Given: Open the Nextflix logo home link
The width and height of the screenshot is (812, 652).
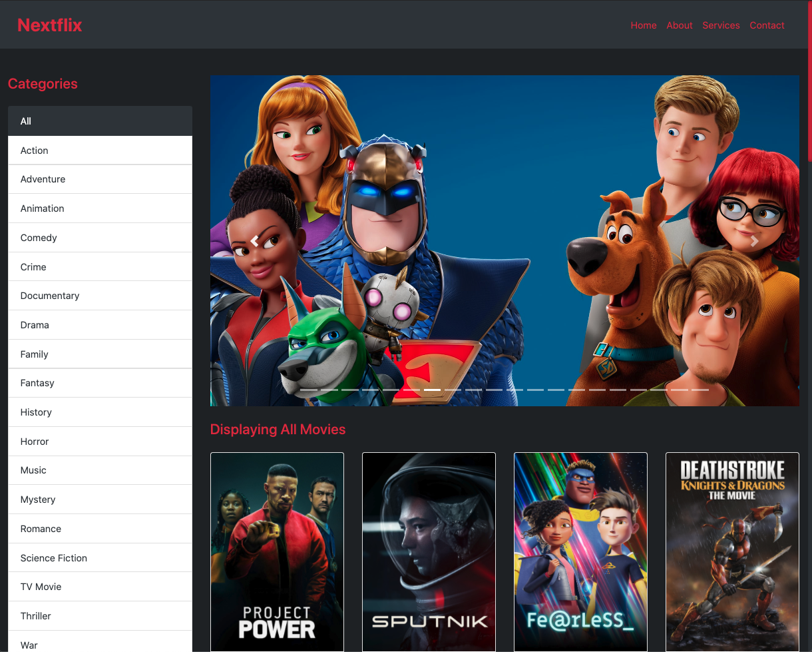Looking at the screenshot, I should [x=50, y=25].
